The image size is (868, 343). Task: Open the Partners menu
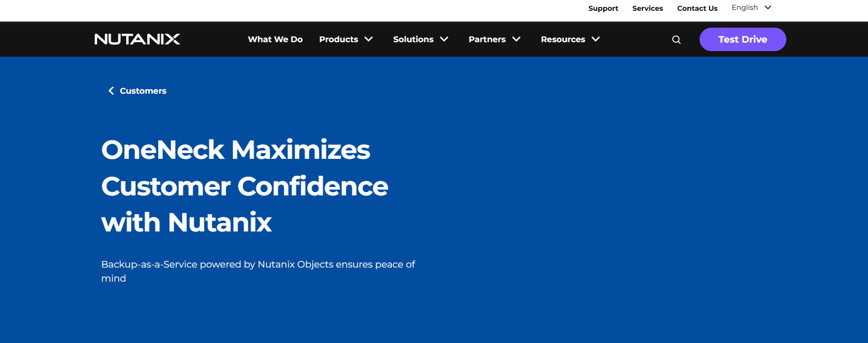tap(487, 39)
